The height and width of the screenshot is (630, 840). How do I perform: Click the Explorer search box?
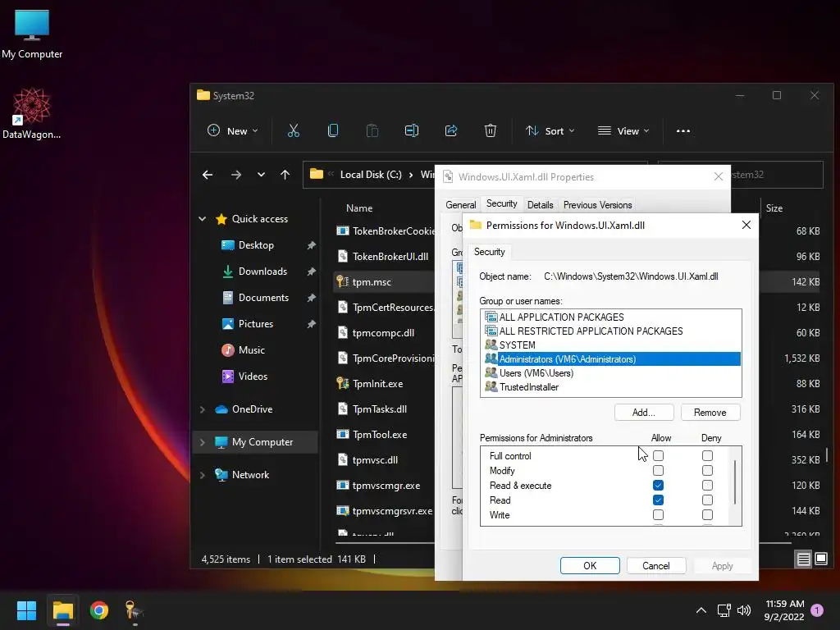tap(777, 175)
